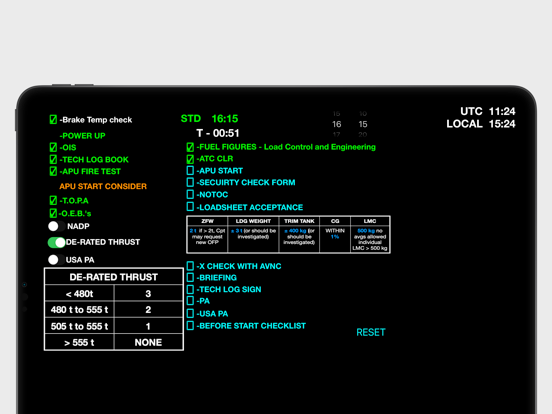552x414 pixels.
Task: Click LDG WEIGHT column header
Action: 253,221
